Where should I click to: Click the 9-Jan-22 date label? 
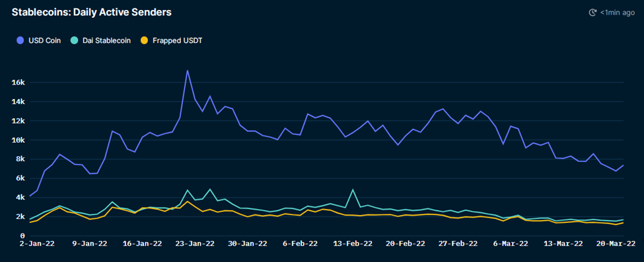pos(90,243)
